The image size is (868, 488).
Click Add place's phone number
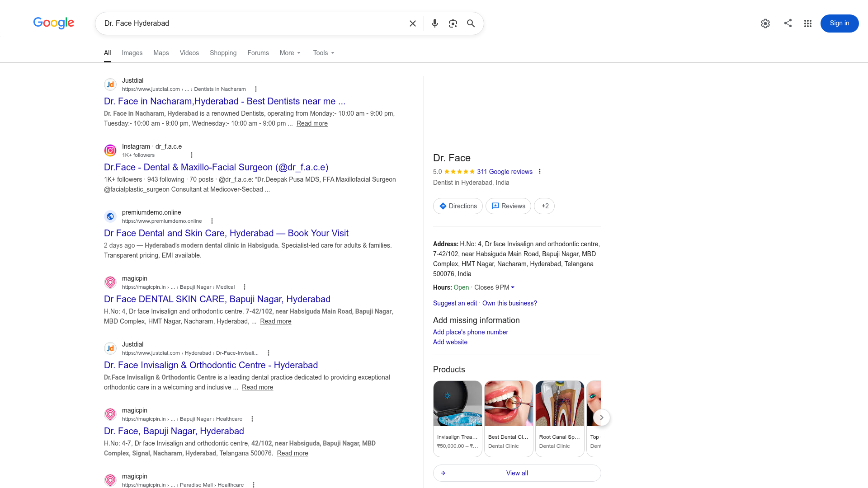471,332
